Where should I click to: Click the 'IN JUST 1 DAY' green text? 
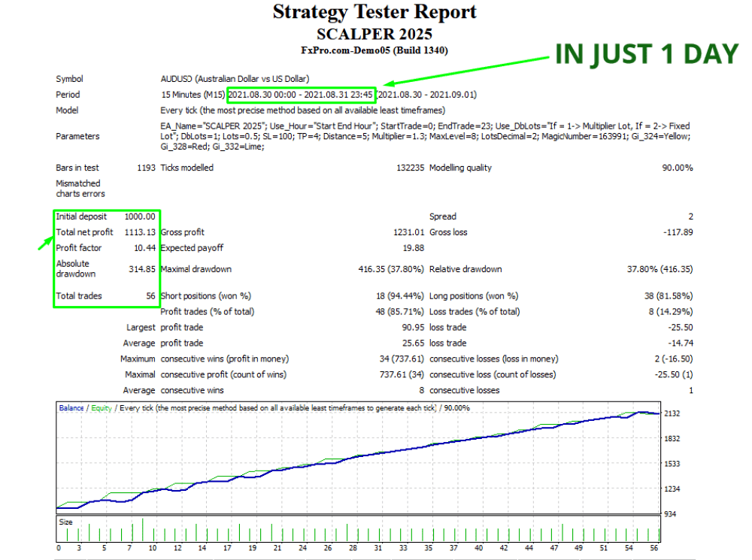[646, 54]
